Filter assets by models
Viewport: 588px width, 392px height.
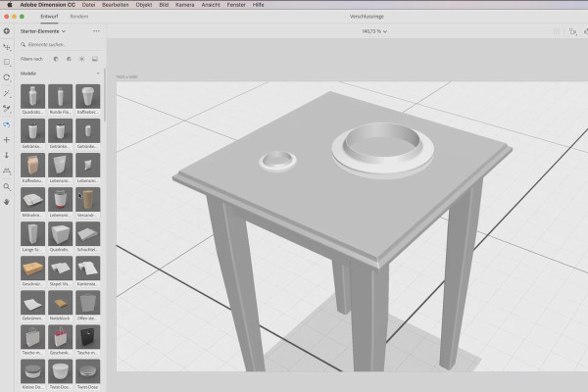(56, 59)
